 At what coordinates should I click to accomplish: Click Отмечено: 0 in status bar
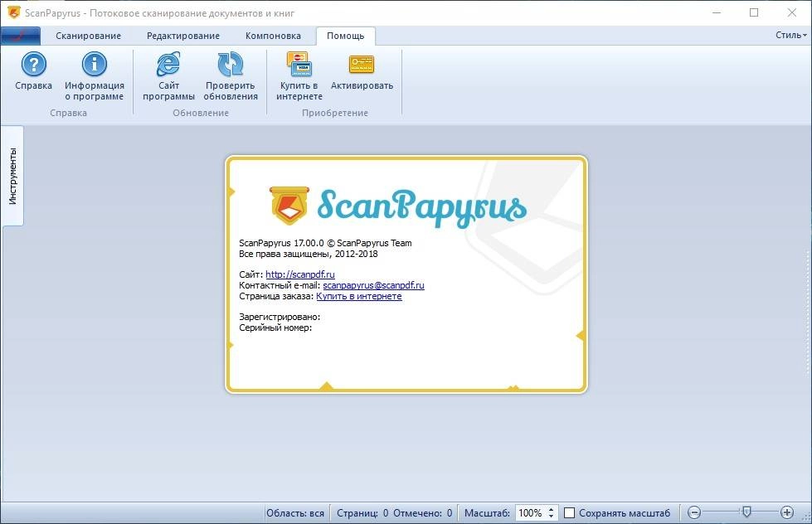point(422,513)
